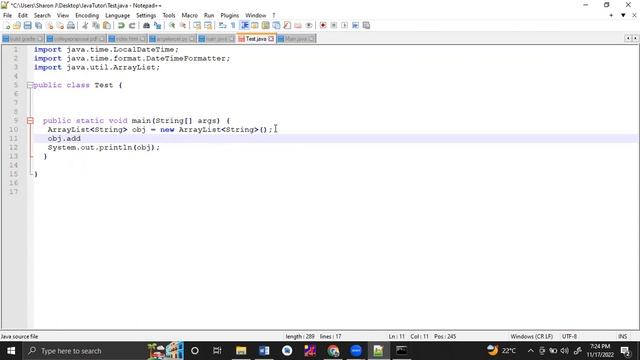Open Folder as Workspace icon
Screen dimensions: 640x360
pyautogui.click(x=298, y=25)
